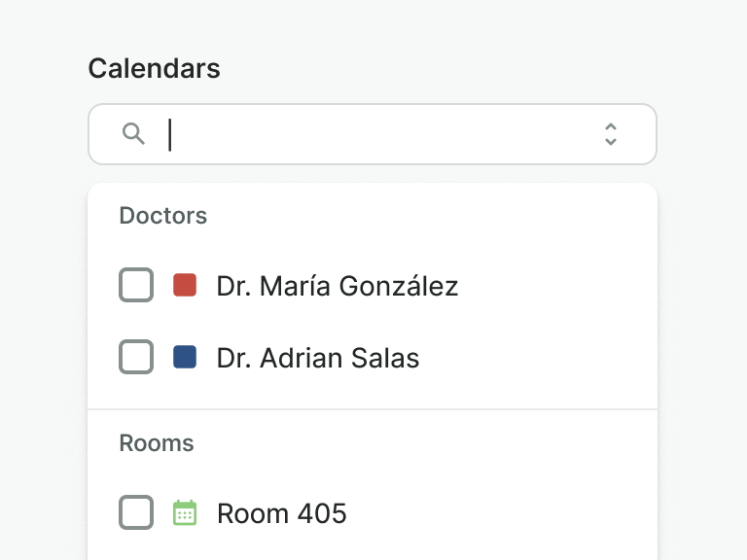This screenshot has width=747, height=560.
Task: Click the divider line between Doctors and Rooms
Action: 373,409
